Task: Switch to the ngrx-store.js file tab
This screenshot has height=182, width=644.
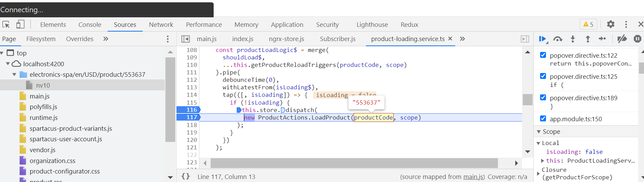Action: 286,39
